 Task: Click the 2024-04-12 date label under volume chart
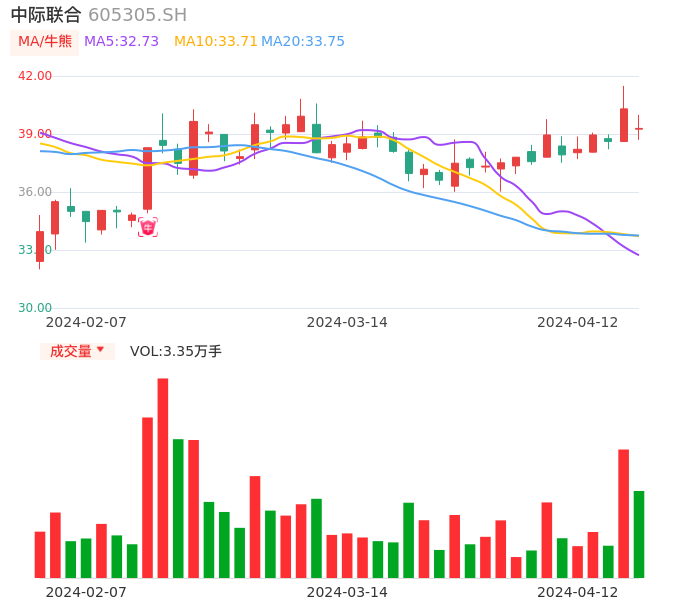point(577,592)
